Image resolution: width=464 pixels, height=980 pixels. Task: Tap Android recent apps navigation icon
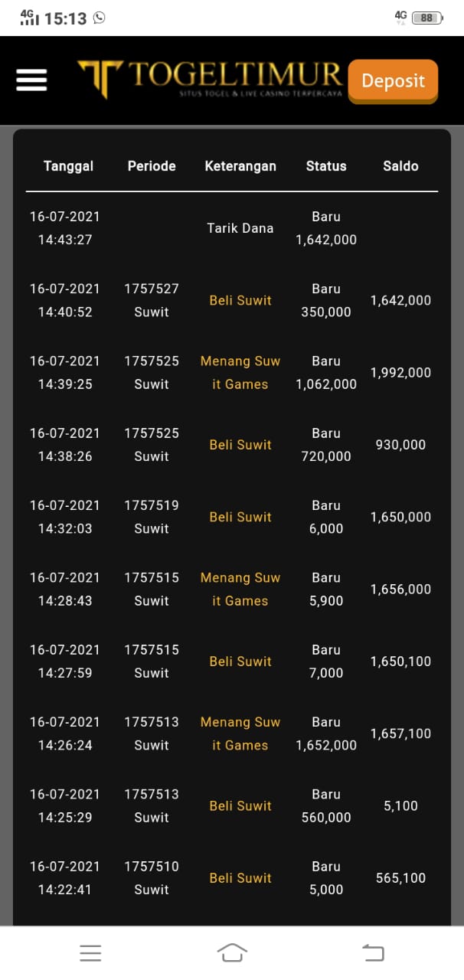click(x=90, y=952)
